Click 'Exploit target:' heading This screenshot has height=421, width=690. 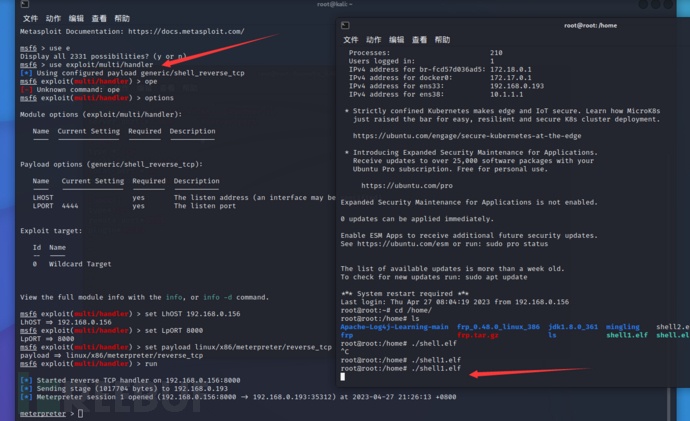[x=51, y=231]
